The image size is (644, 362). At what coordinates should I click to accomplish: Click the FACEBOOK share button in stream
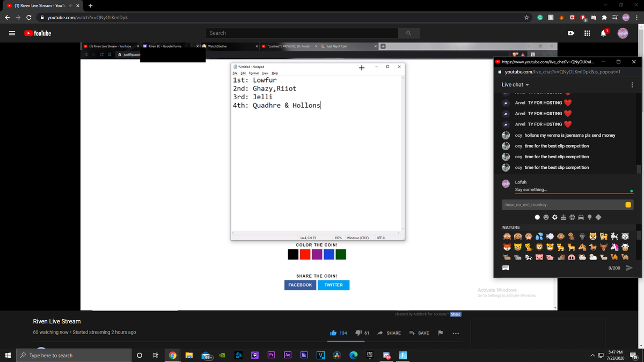300,285
